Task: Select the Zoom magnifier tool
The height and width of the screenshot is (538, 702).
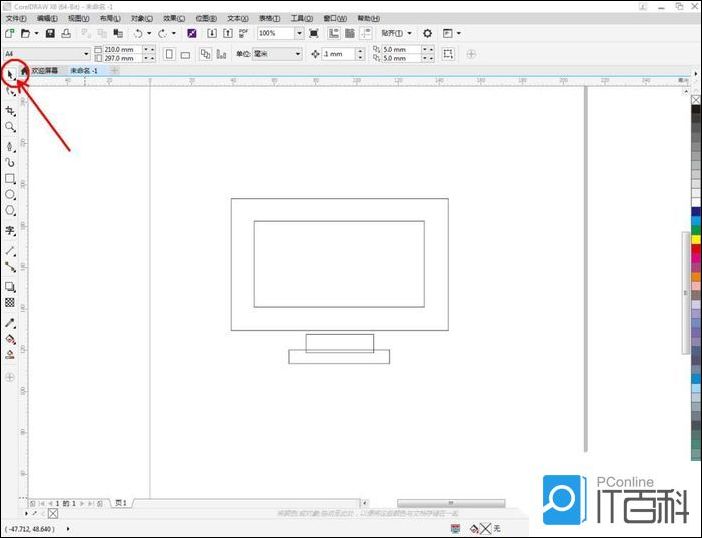Action: [10, 127]
